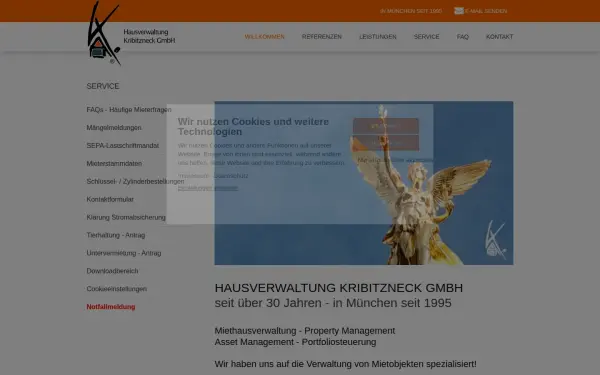Open FAQs - Häufige Mieterfragen link
This screenshot has height=375, width=600.
[x=129, y=110]
